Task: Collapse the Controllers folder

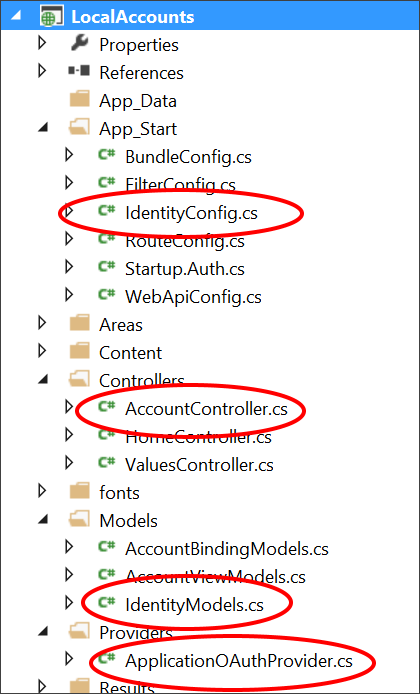Action: click(x=42, y=379)
